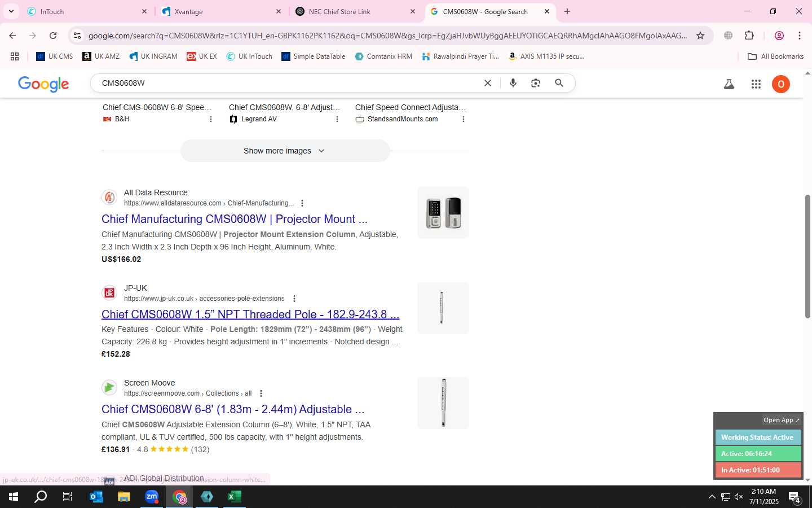Clear the search box with the X
The width and height of the screenshot is (812, 508).
click(488, 83)
